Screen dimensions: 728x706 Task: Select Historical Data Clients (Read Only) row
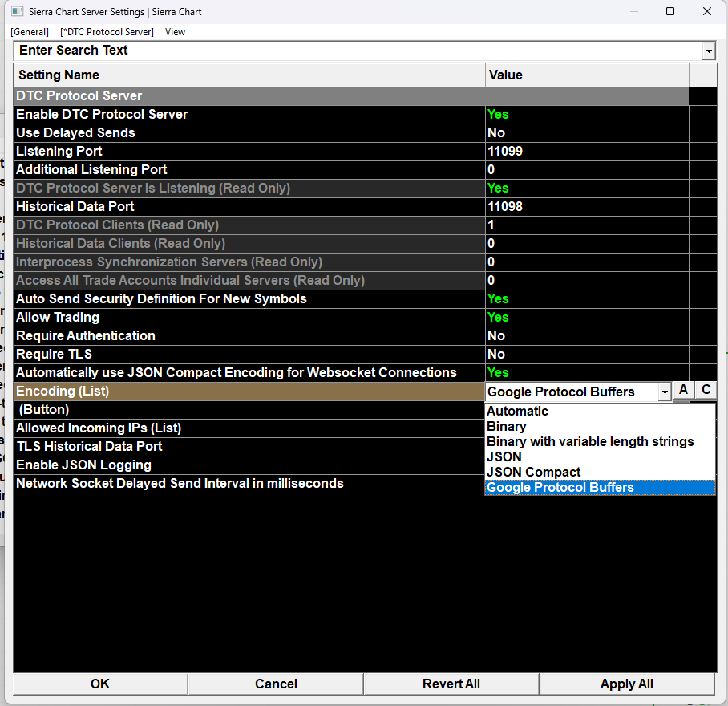pos(249,243)
